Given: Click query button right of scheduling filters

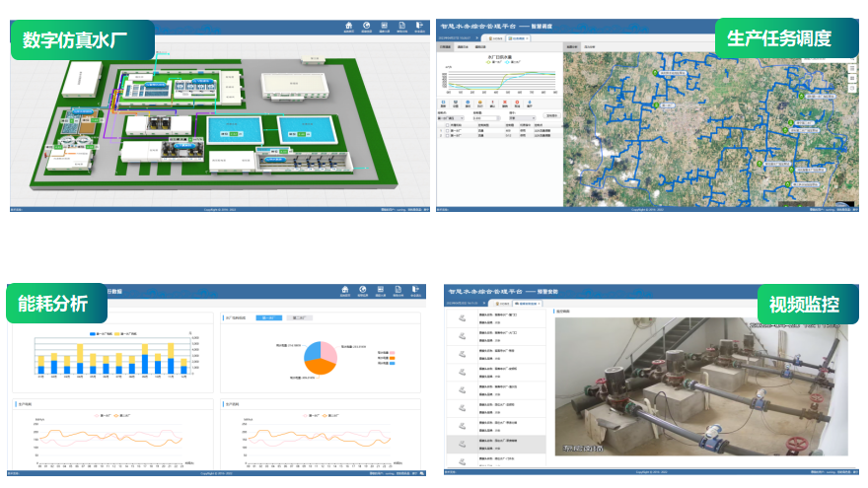Looking at the screenshot, I should pyautogui.click(x=551, y=116).
